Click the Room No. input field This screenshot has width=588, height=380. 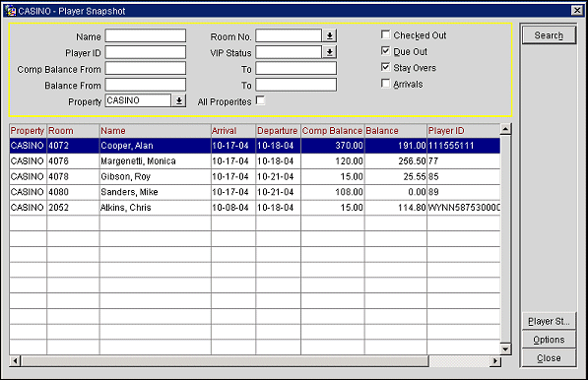pos(289,36)
